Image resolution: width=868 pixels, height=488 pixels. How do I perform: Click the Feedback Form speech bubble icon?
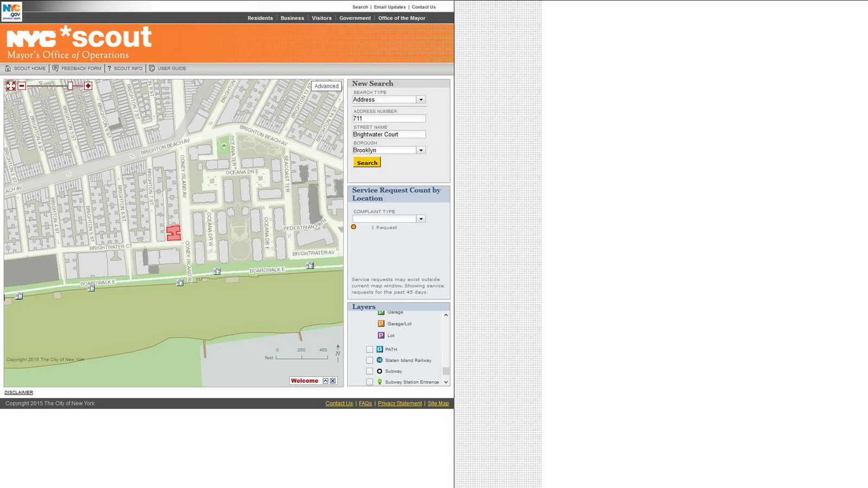(x=55, y=68)
